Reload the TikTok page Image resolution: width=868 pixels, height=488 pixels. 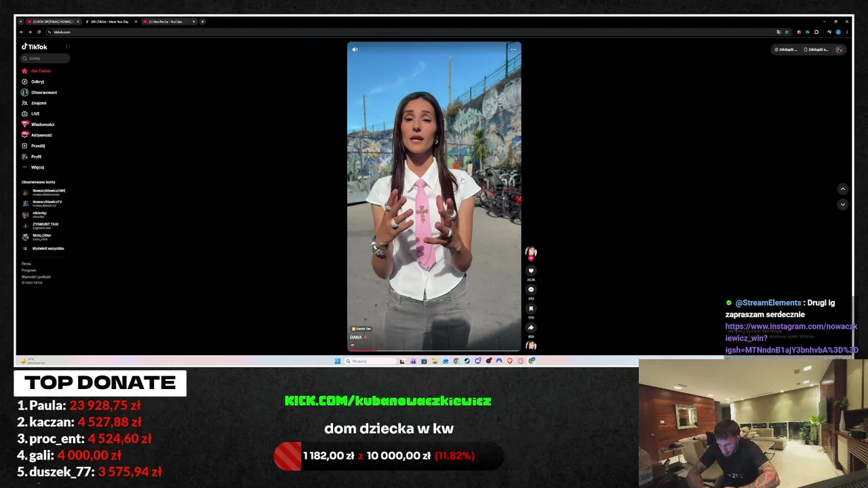39,32
